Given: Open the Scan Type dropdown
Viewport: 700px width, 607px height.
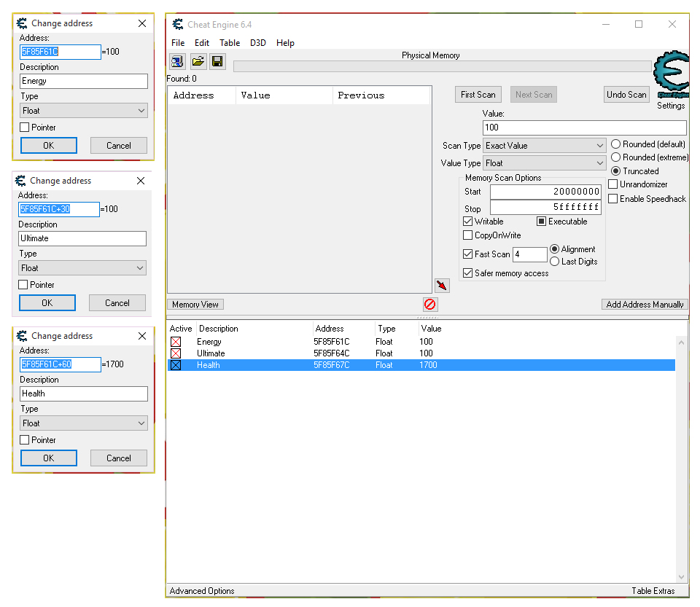Looking at the screenshot, I should pyautogui.click(x=544, y=146).
